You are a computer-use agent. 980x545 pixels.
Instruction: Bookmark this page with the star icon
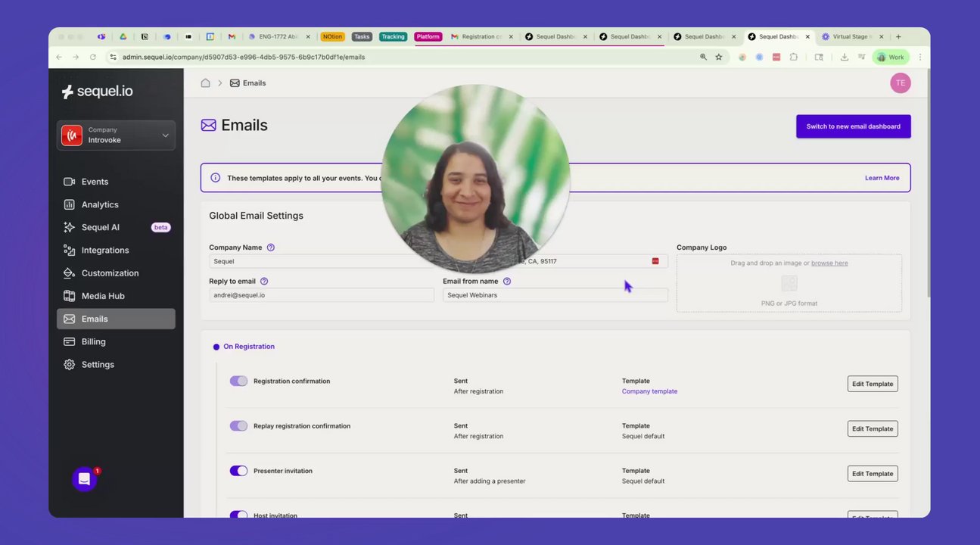click(719, 57)
